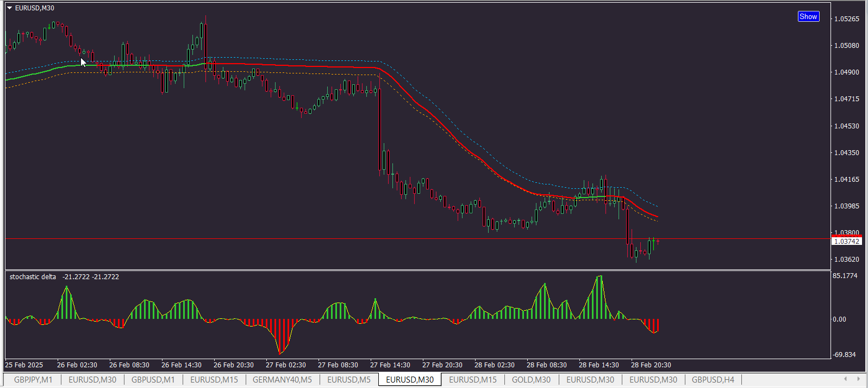Click the 1.05265 price scale label

click(847, 19)
